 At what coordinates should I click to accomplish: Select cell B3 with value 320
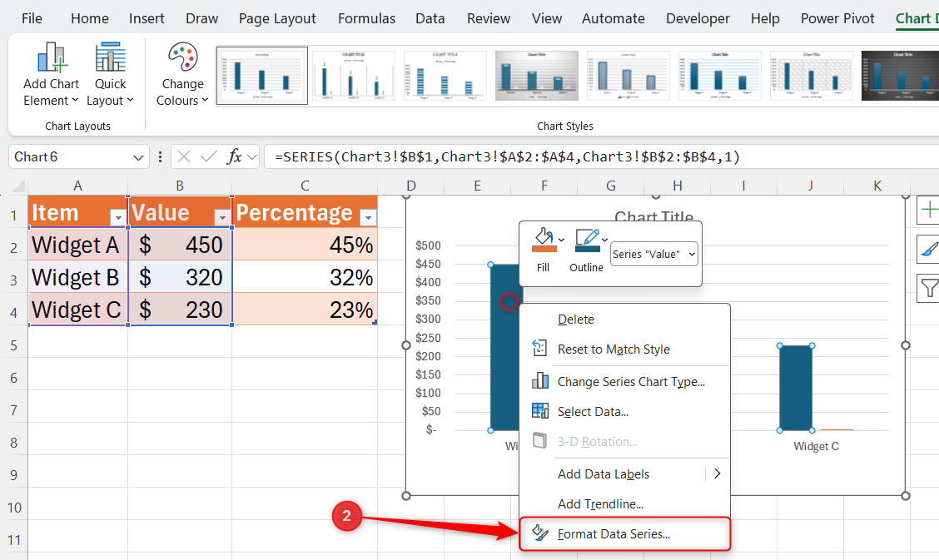(x=181, y=277)
